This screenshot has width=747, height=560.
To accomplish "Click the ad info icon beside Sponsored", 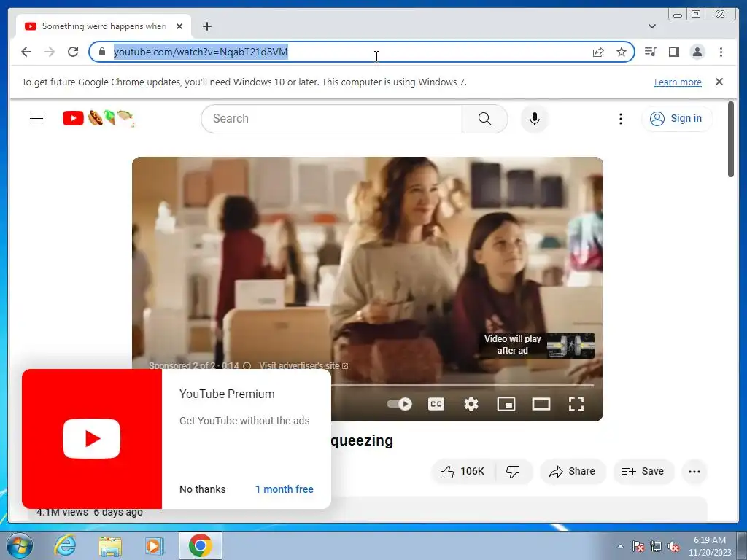I will pos(247,366).
